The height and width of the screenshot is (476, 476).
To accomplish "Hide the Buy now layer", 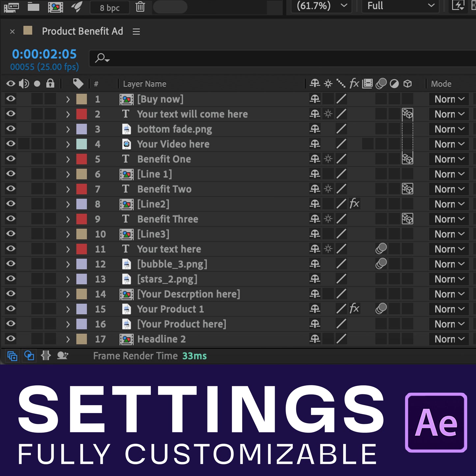I will pos(11,99).
